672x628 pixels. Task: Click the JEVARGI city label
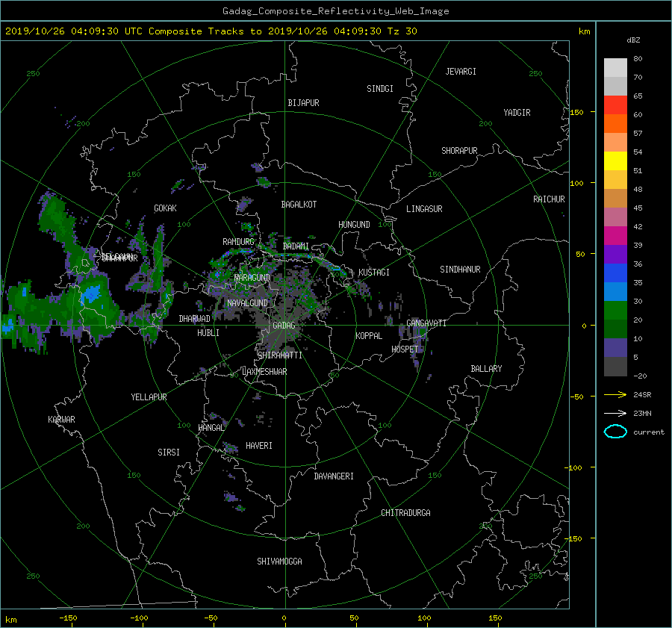coord(461,72)
